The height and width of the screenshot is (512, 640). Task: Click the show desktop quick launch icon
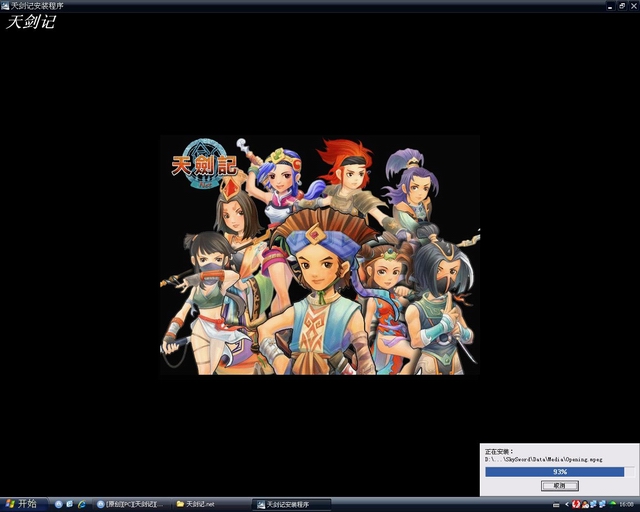tap(70, 505)
